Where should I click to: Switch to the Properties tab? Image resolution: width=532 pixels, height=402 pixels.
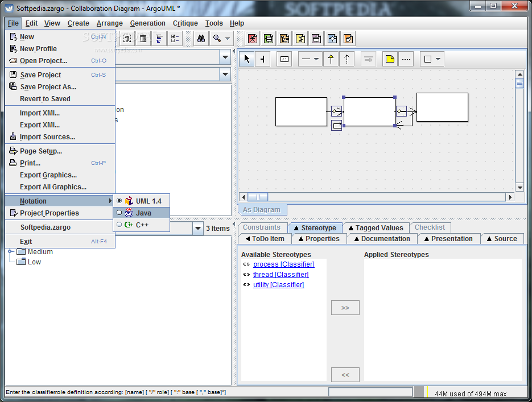tap(319, 239)
